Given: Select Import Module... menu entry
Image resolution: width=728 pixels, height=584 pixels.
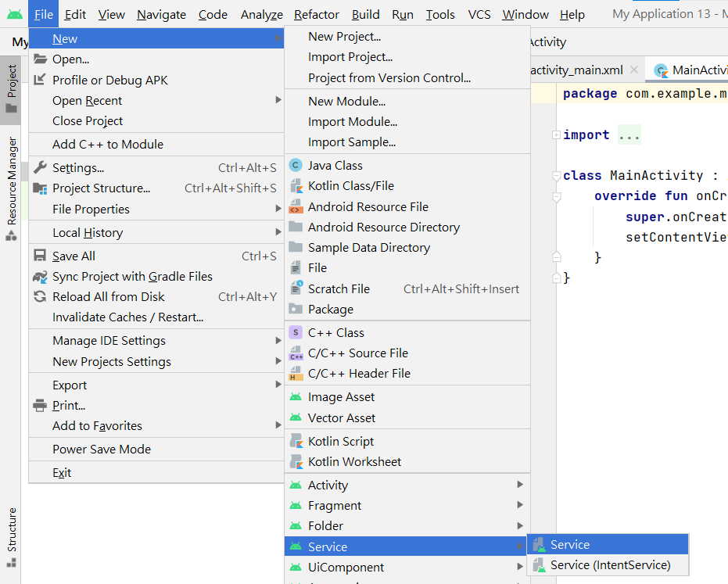Looking at the screenshot, I should point(407,122).
